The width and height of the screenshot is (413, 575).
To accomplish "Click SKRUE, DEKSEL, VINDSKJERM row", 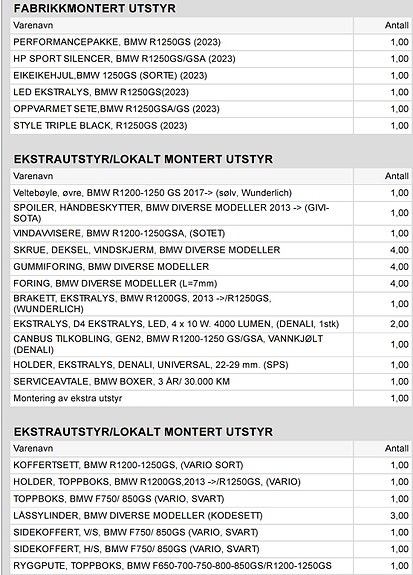I will [x=211, y=250].
